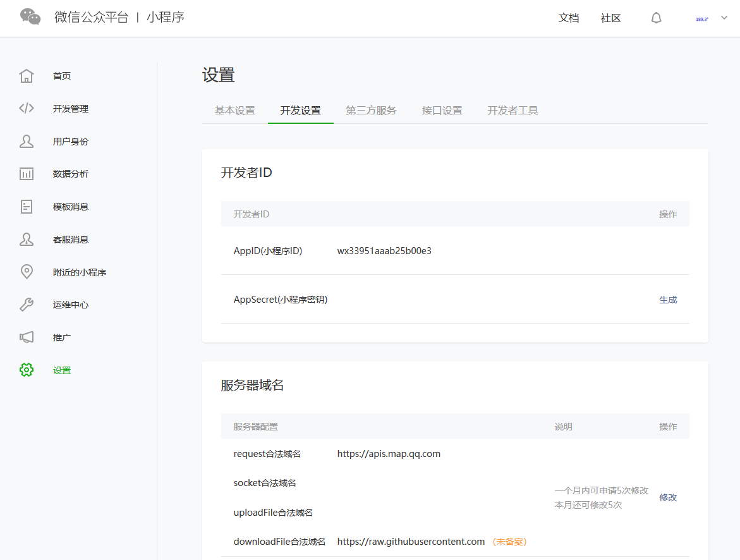Click the wrench icon for 运维中心

27,305
